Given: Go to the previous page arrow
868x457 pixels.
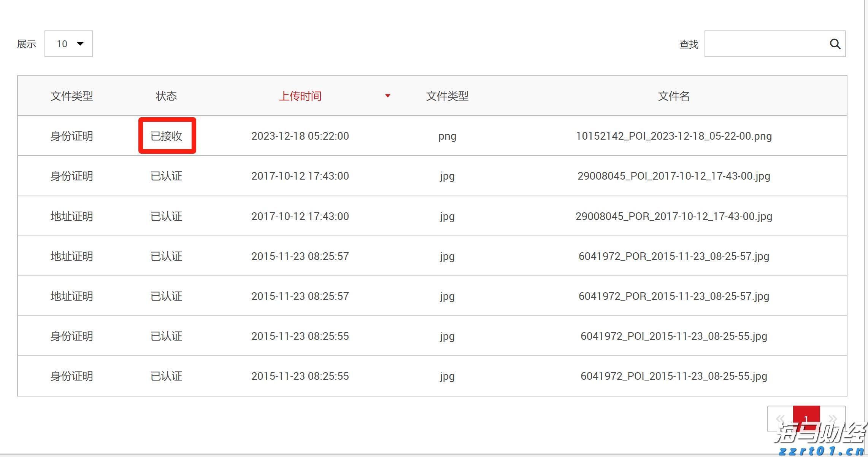Looking at the screenshot, I should (780, 419).
